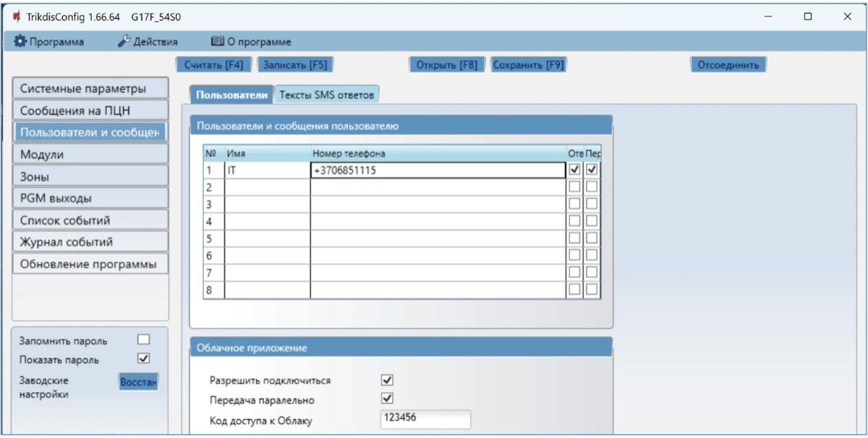Viewport: 868px width, 438px height.
Task: Enable Запомнить пароль checkbox
Action: pyautogui.click(x=143, y=340)
